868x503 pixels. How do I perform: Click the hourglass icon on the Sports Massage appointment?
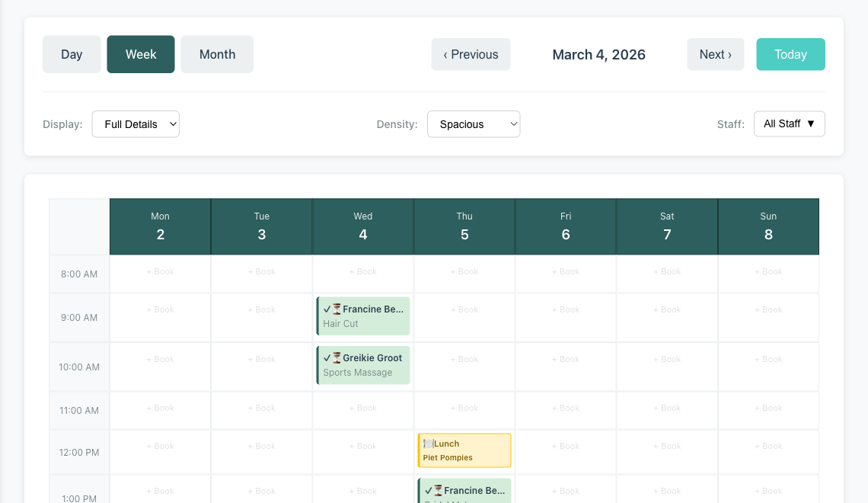coord(337,358)
